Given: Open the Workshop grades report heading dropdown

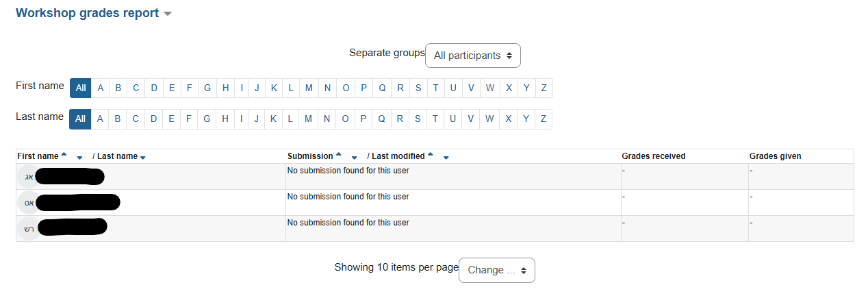Looking at the screenshot, I should point(168,14).
